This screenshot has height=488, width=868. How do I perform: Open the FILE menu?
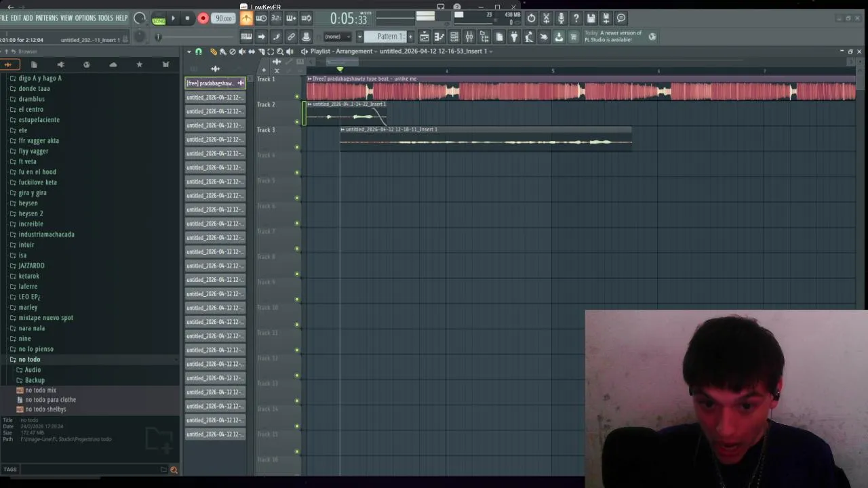[x=4, y=18]
